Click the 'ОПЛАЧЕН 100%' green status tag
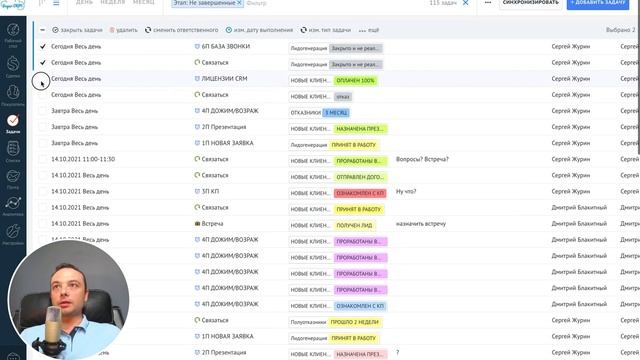Viewport: 640px width, 360px height. point(356,81)
